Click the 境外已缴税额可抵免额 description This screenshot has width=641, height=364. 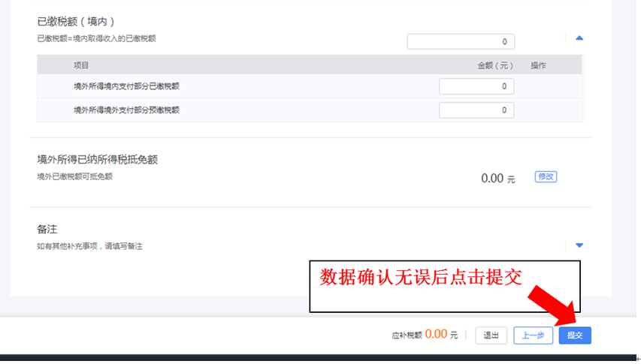pos(75,176)
